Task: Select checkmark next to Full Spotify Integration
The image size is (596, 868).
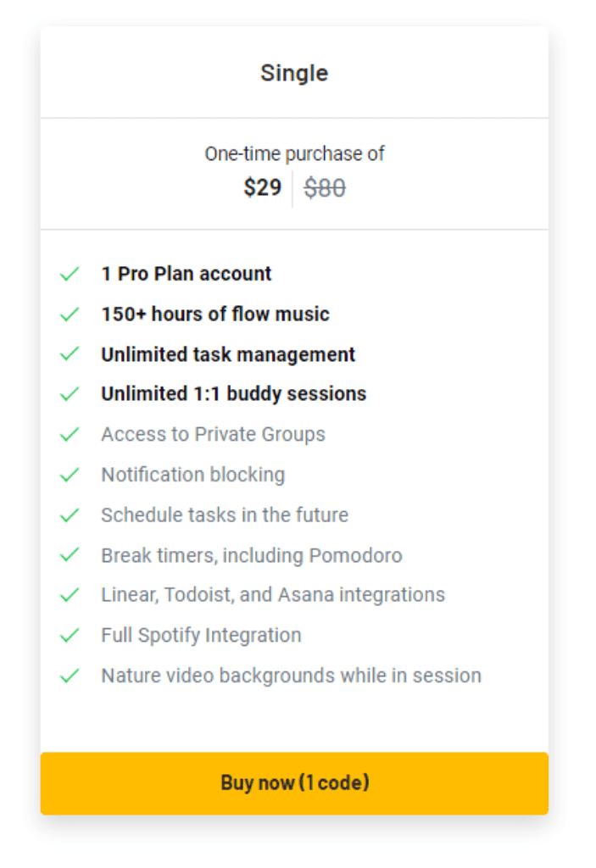Action: click(x=70, y=635)
